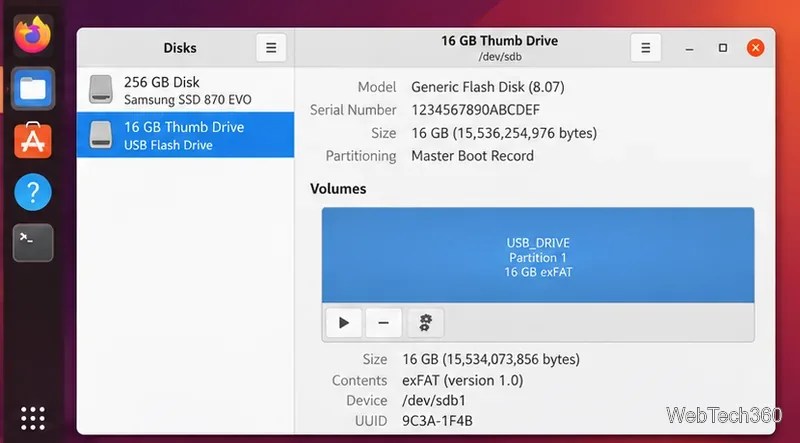
Task: Open Firefox from the dock
Action: (33, 35)
